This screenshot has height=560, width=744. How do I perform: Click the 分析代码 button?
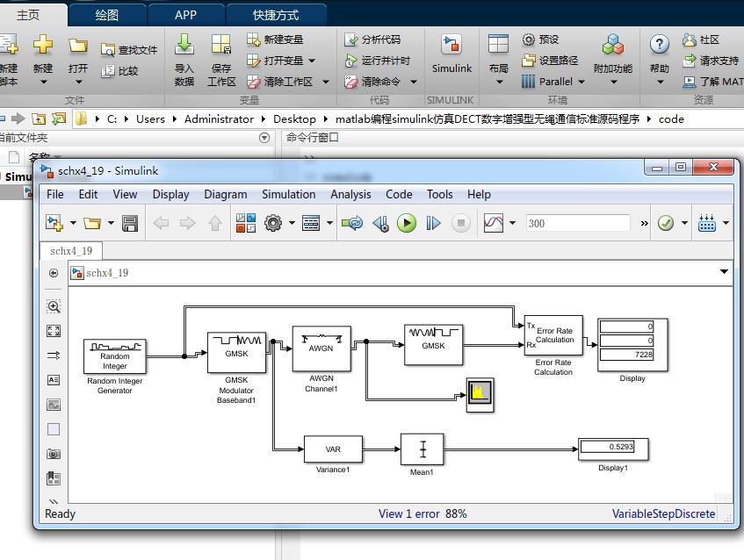(x=372, y=39)
